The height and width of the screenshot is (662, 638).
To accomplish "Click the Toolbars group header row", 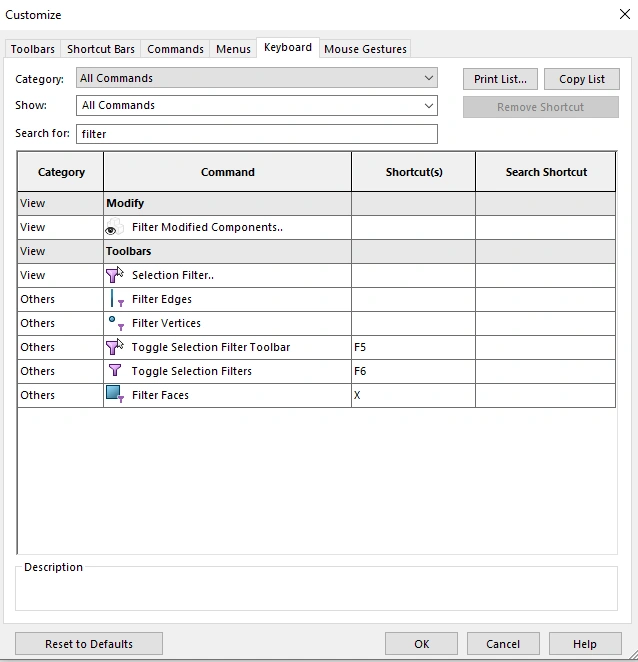I will point(317,251).
